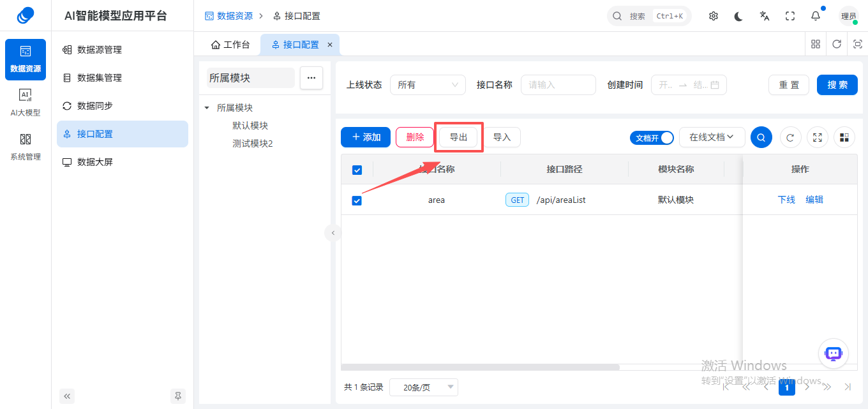The image size is (868, 409).
Task: Click the /api/areaList path cell
Action: 561,200
